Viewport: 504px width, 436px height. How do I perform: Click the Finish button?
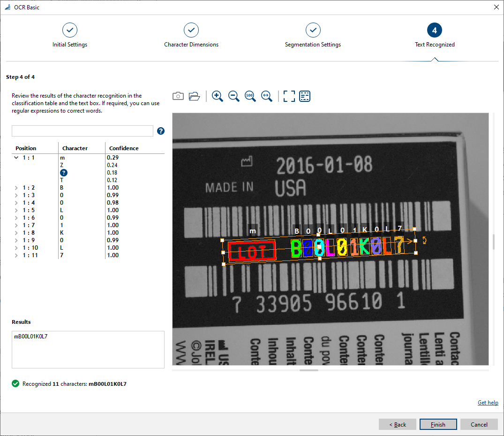click(x=438, y=424)
